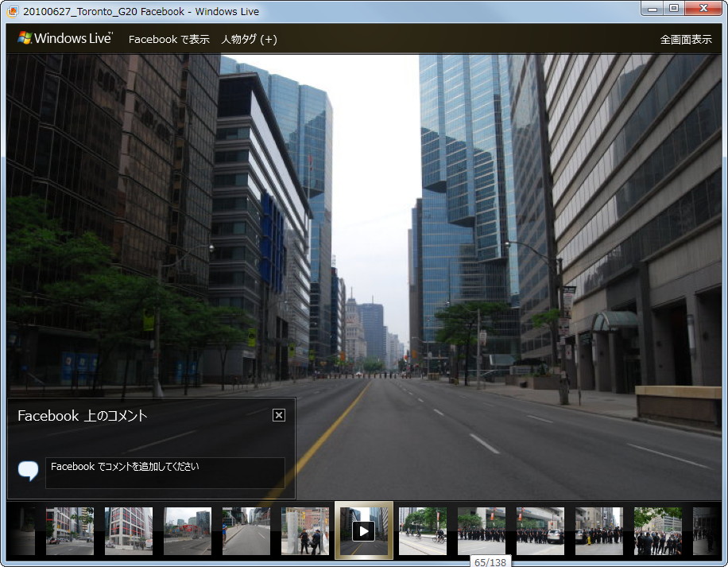Click the Windows Live logo
Image resolution: width=728 pixels, height=567 pixels.
(65, 38)
